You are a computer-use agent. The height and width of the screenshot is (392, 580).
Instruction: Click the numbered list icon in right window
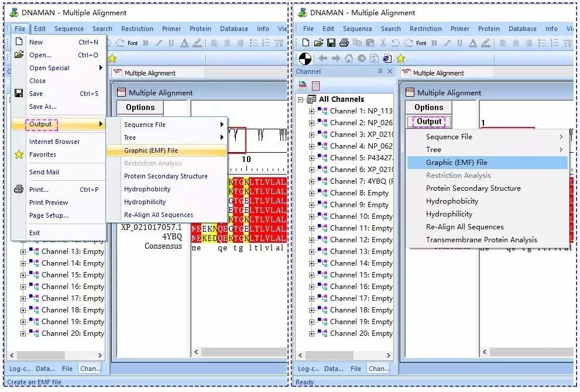point(554,43)
